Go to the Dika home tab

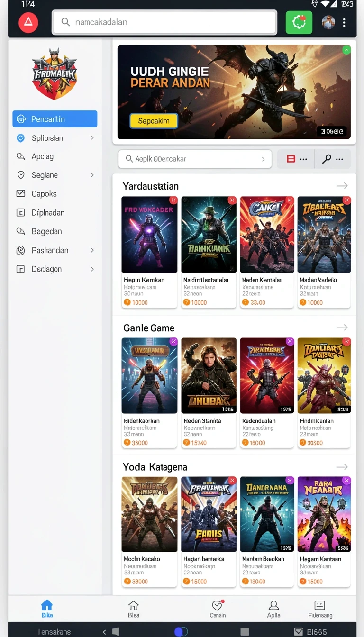46,609
